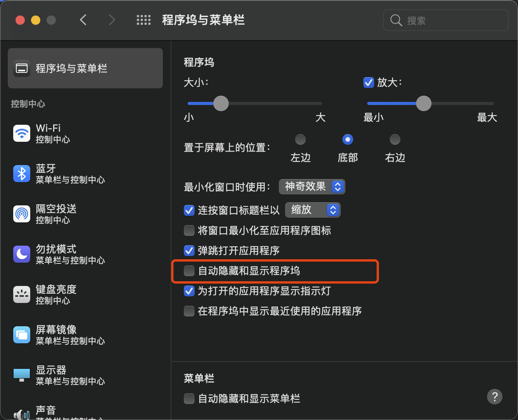Select the Bluetooth (蓝牙) sidebar icon
Image resolution: width=518 pixels, height=420 pixels.
(22, 174)
